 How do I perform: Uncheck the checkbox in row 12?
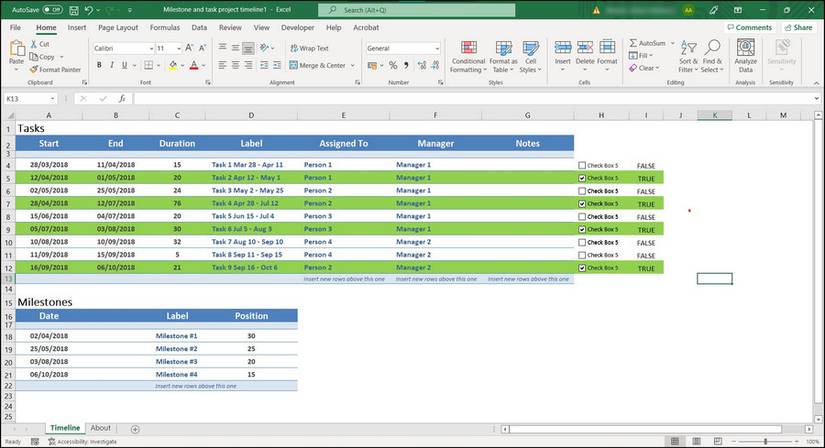[x=582, y=268]
